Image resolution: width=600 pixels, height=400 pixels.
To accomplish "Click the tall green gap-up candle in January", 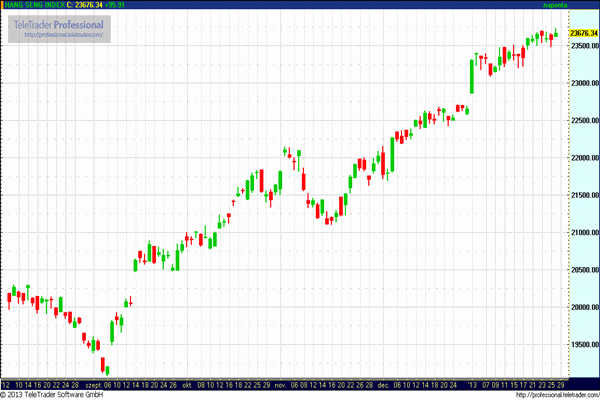I will coord(471,75).
